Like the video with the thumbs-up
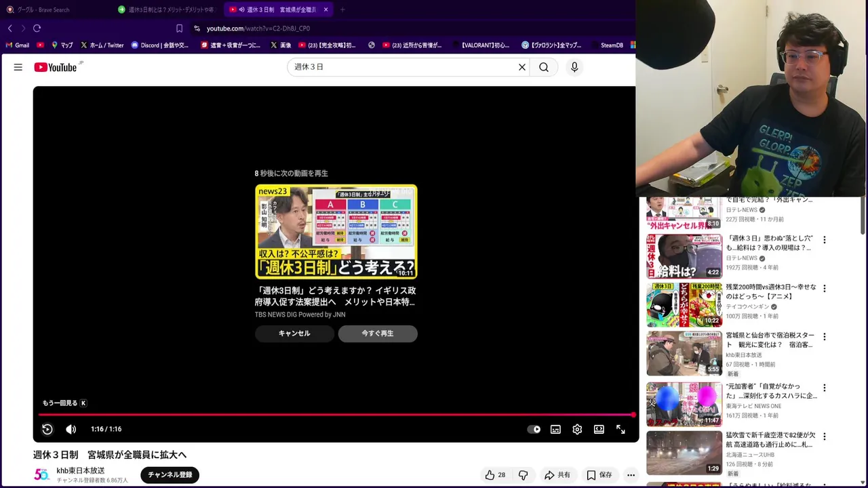868x488 pixels. tap(495, 475)
